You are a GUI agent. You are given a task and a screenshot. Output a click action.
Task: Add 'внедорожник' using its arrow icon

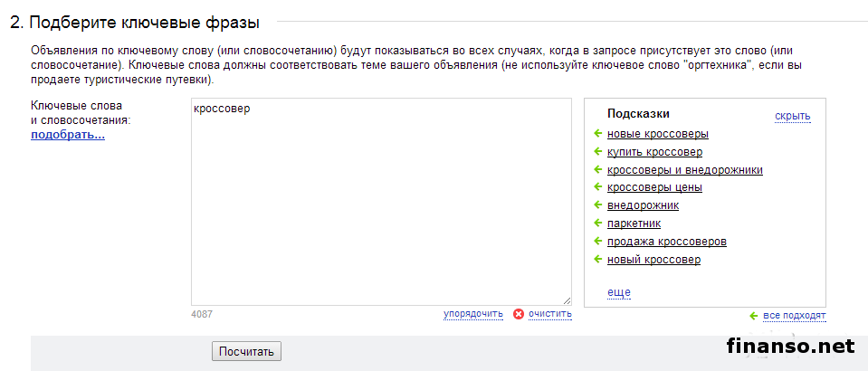coord(597,206)
